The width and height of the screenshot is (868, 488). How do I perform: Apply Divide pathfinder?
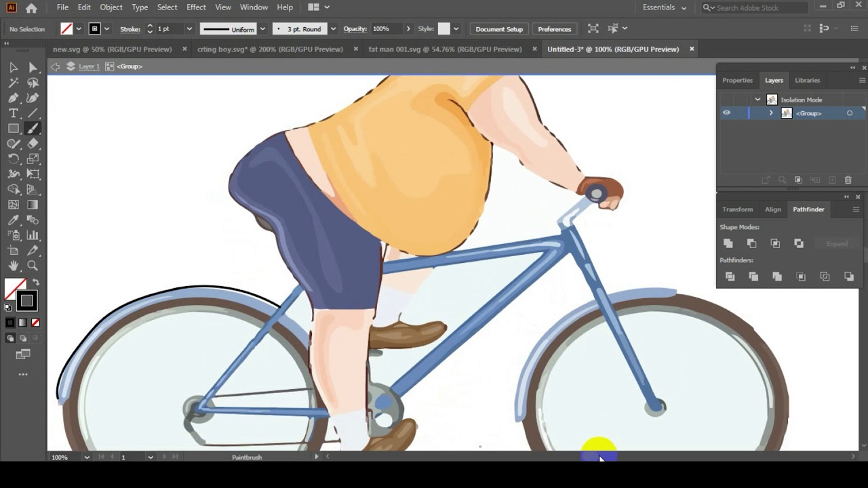coord(730,277)
